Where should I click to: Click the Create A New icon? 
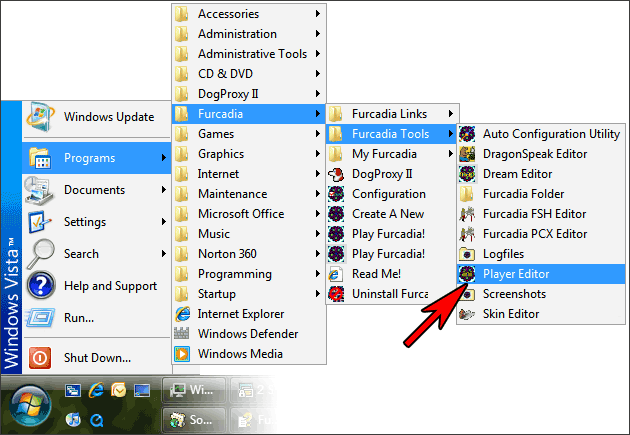336,214
